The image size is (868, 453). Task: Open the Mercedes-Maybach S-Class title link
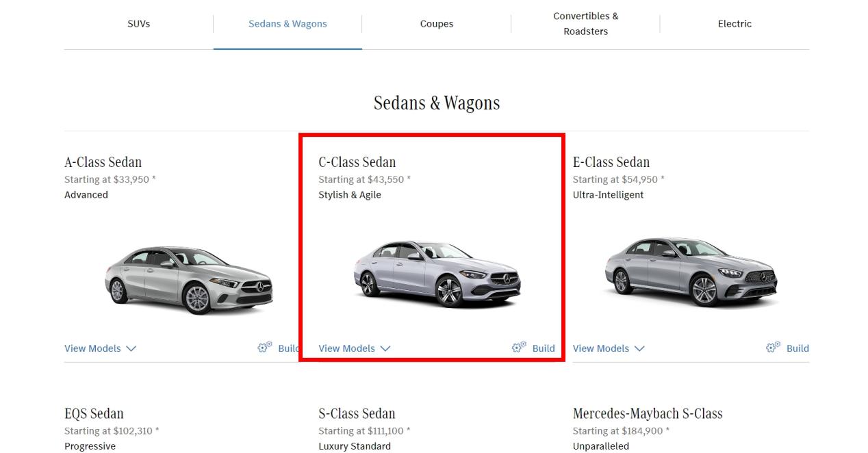(x=648, y=413)
